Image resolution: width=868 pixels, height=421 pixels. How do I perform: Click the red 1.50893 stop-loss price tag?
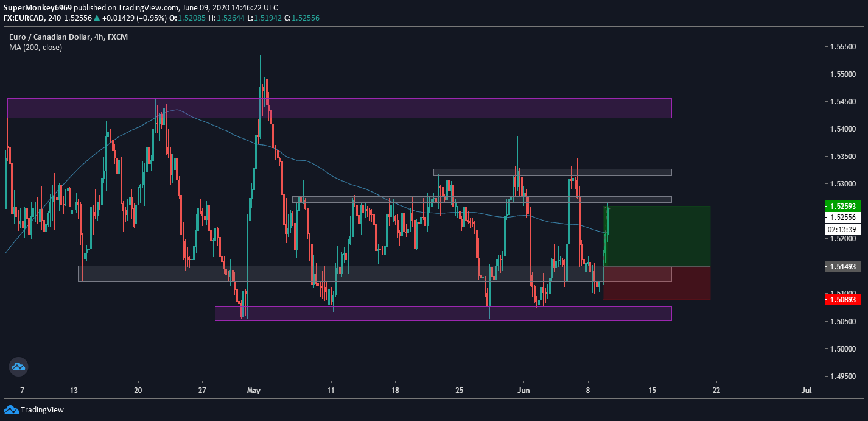point(842,299)
